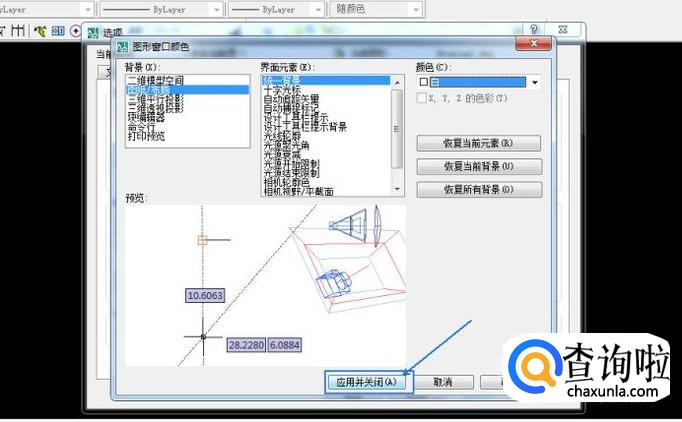The height and width of the screenshot is (422, 682).
Task: Select 块编辑器 in the 背景 list
Action: point(187,117)
